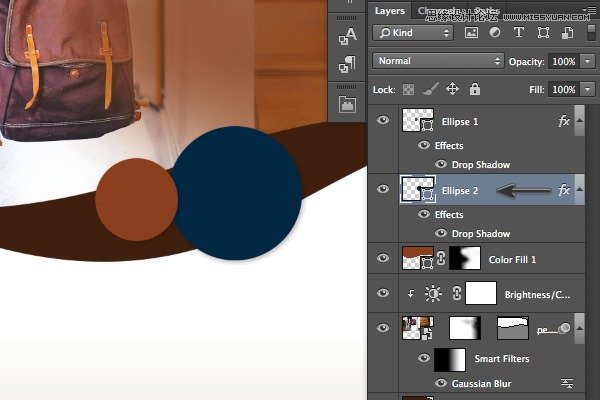Hide the Color Fill 1 layer

coord(382,259)
